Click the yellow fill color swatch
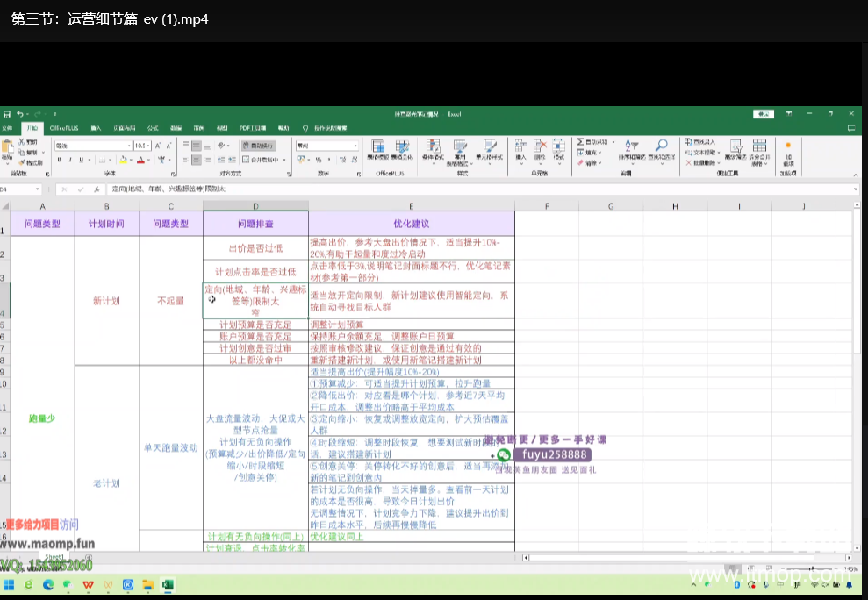Image resolution: width=868 pixels, height=600 pixels. [x=123, y=160]
